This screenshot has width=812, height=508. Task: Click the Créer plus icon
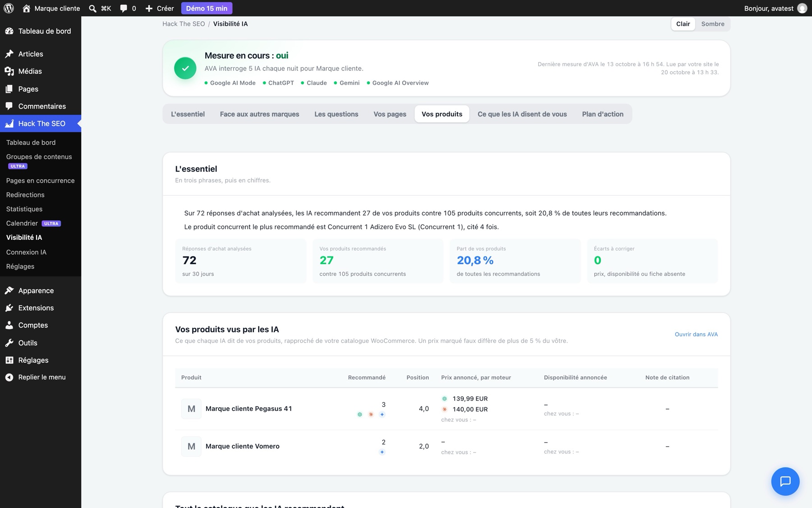point(149,8)
